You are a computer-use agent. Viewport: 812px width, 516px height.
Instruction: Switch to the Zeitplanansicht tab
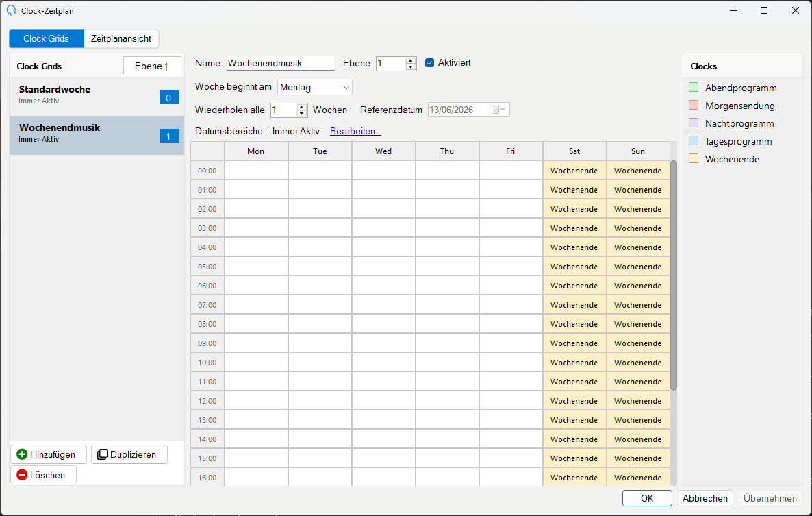[121, 39]
